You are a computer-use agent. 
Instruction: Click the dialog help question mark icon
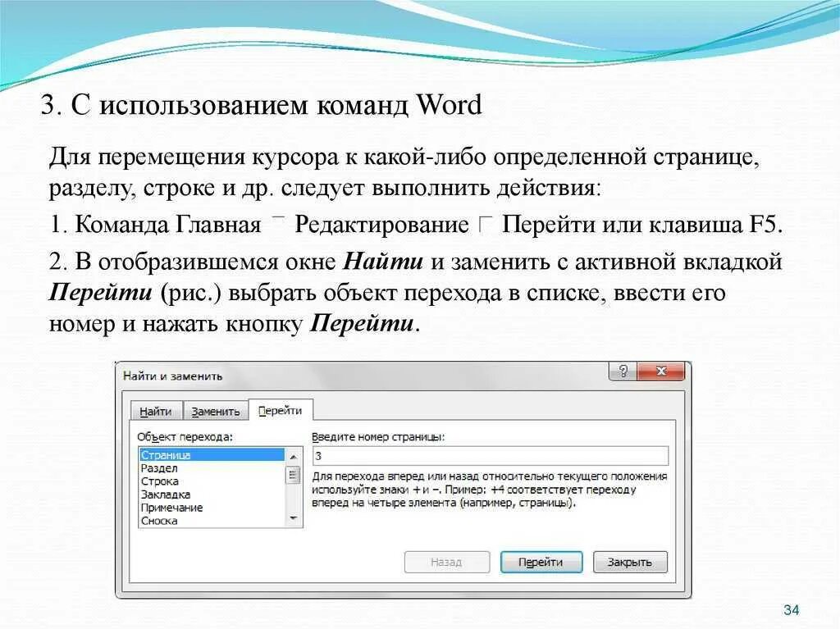623,371
